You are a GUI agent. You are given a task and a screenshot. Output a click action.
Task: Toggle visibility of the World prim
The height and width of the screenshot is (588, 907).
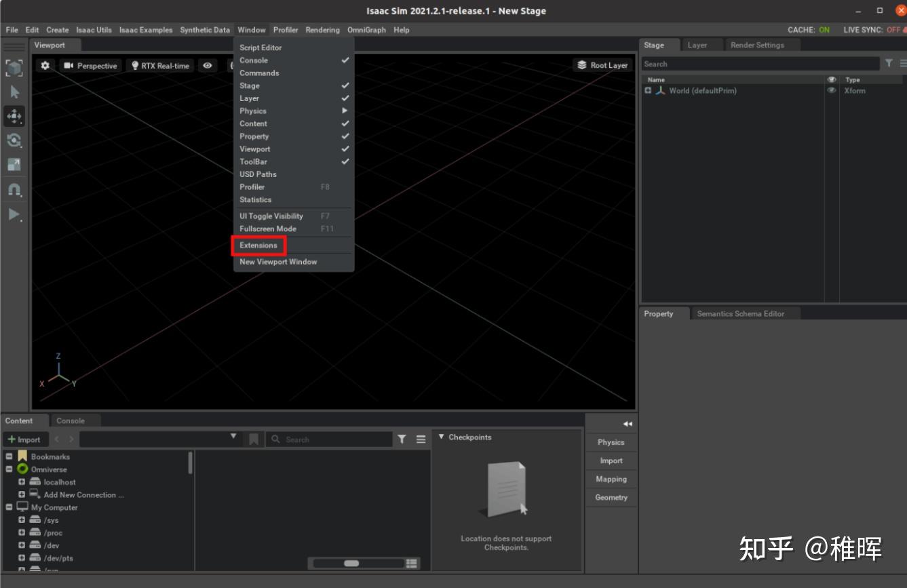tap(832, 90)
